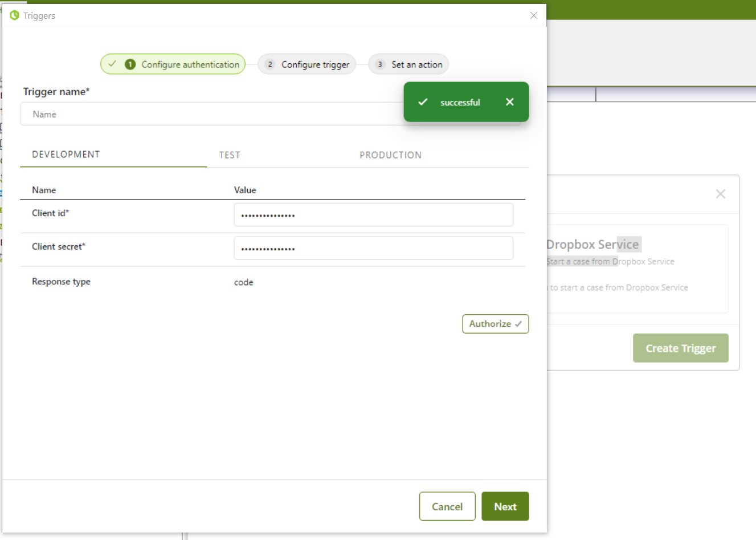Image resolution: width=756 pixels, height=540 pixels.
Task: Click the Create Trigger button
Action: (x=680, y=348)
